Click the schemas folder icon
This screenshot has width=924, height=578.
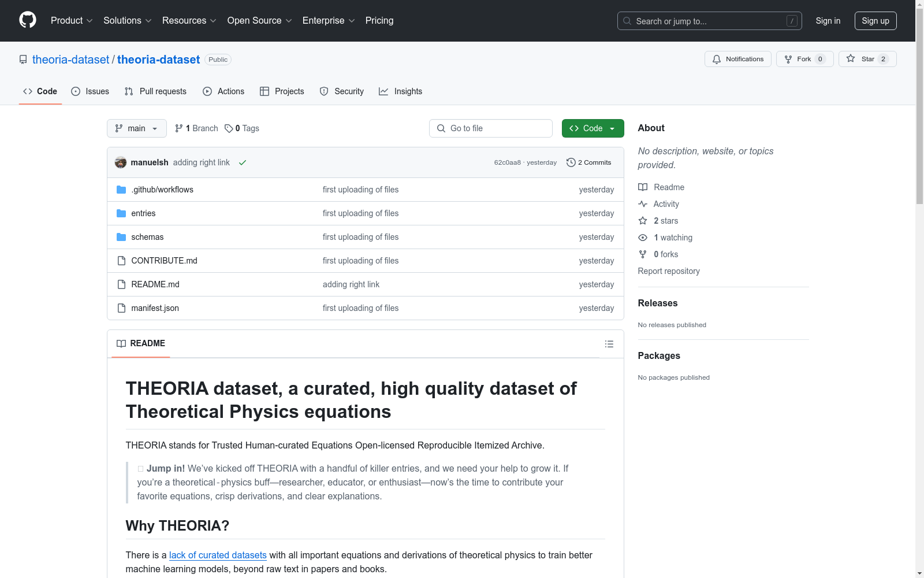pos(121,237)
